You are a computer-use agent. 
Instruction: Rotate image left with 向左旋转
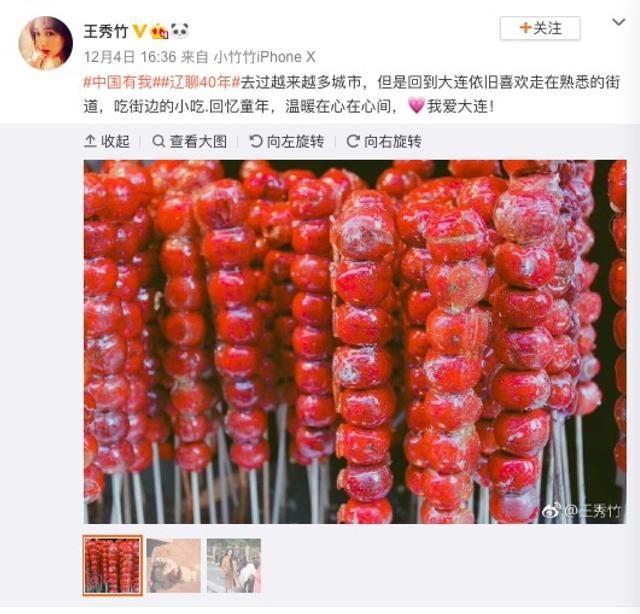287,141
